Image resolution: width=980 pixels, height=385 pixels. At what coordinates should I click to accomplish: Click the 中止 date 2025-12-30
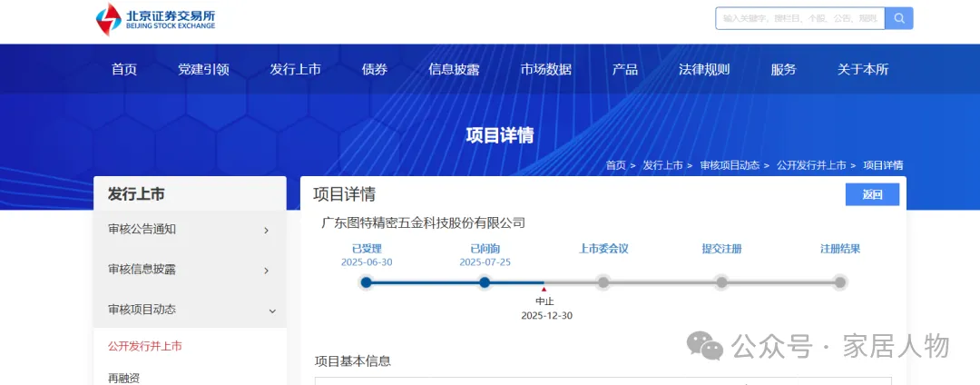(x=547, y=316)
